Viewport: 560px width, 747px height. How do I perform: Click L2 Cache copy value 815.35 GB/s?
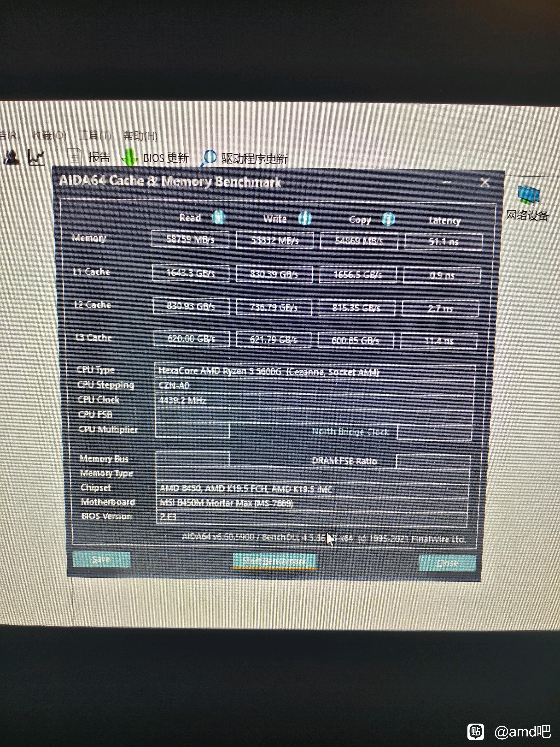click(x=356, y=308)
